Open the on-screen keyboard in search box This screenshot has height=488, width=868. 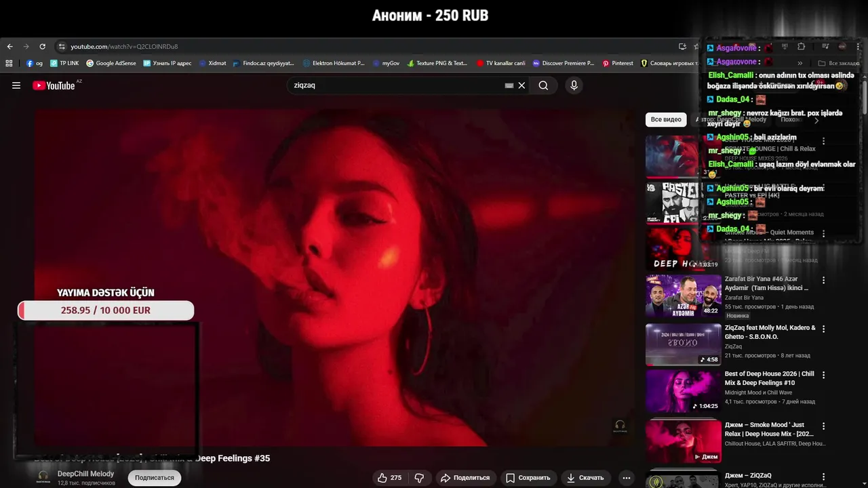[509, 85]
